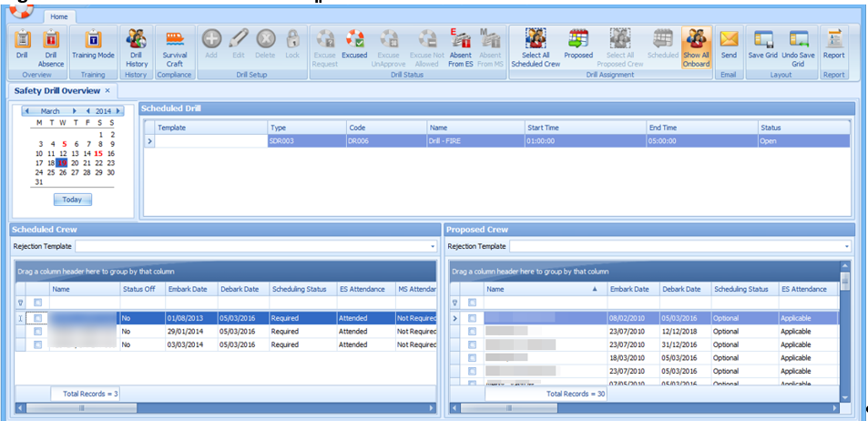Select March 19 in the calendar
868x421 pixels.
click(62, 163)
